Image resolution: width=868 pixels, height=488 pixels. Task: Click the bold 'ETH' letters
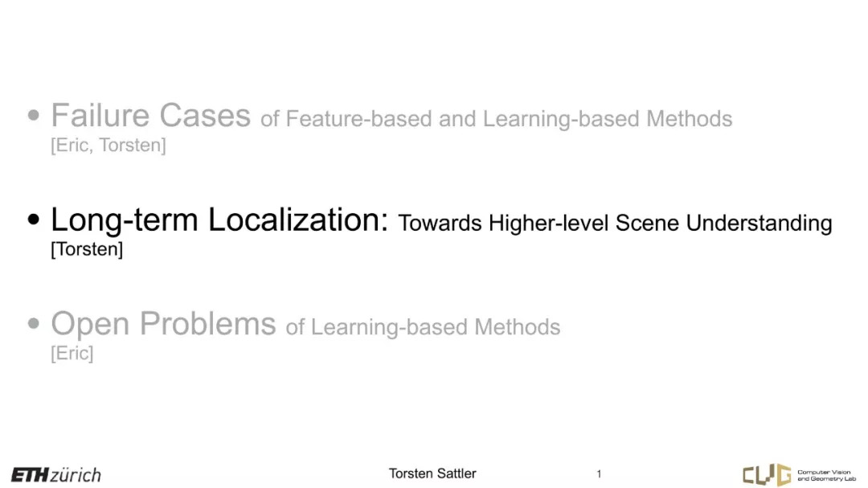(30, 475)
